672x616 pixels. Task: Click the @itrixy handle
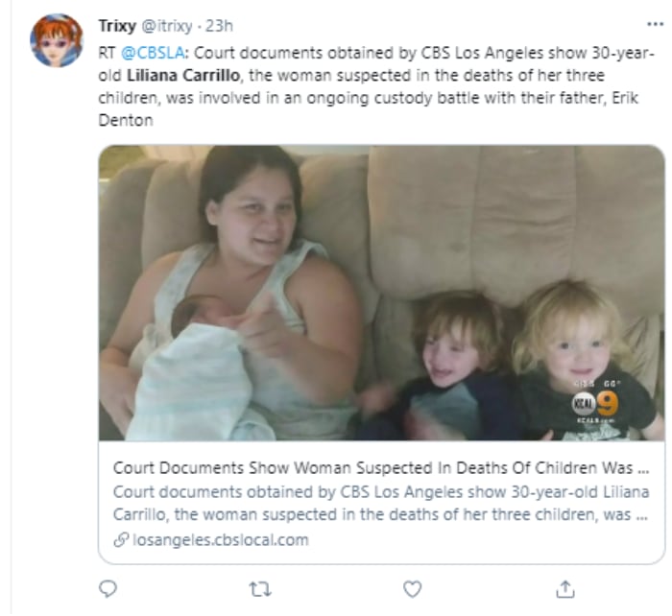click(169, 25)
